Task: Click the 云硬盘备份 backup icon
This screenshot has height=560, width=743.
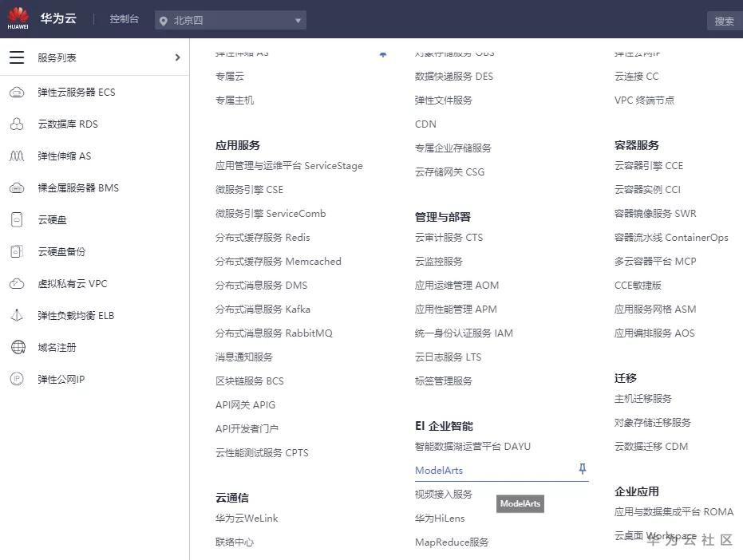Action: [17, 251]
